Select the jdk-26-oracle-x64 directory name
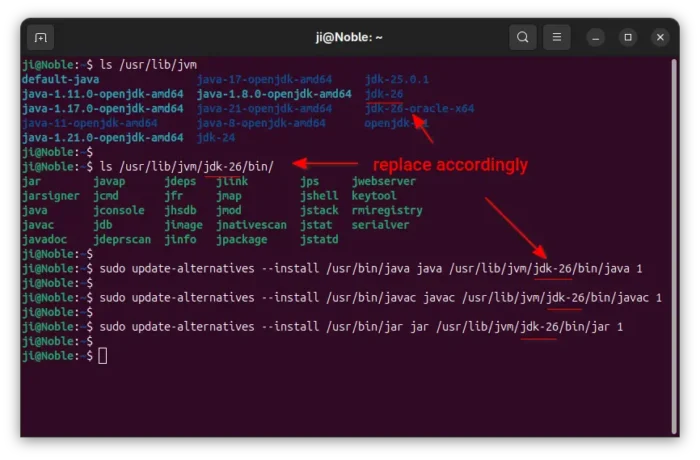The width and height of the screenshot is (700, 460). pyautogui.click(x=419, y=108)
